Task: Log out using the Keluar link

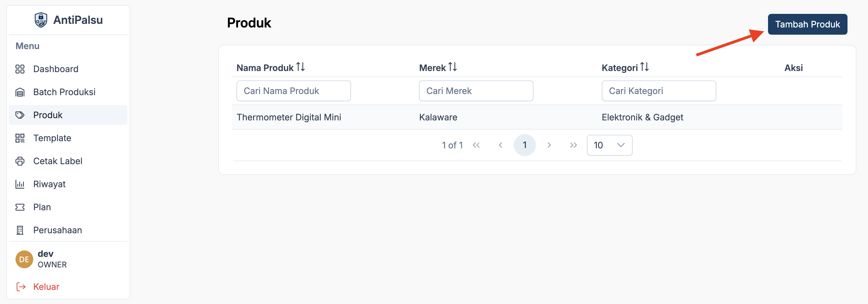Action: tap(46, 287)
